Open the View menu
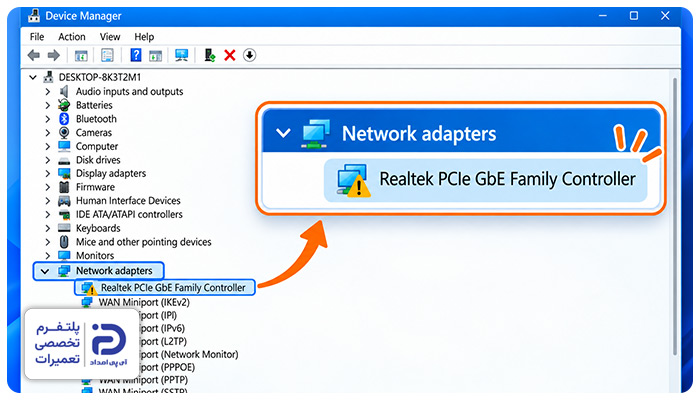Screen dimensions: 700x400 click(110, 37)
